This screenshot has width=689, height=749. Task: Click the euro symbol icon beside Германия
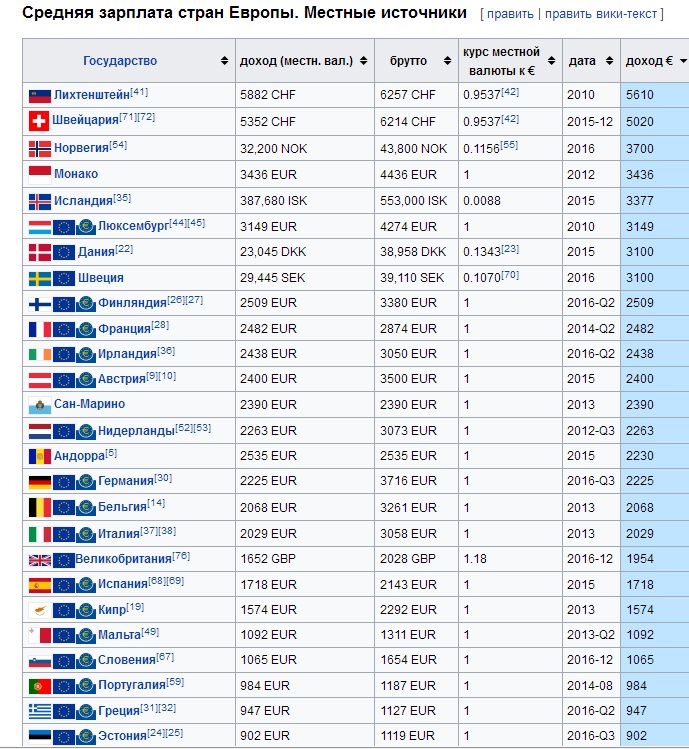click(86, 482)
